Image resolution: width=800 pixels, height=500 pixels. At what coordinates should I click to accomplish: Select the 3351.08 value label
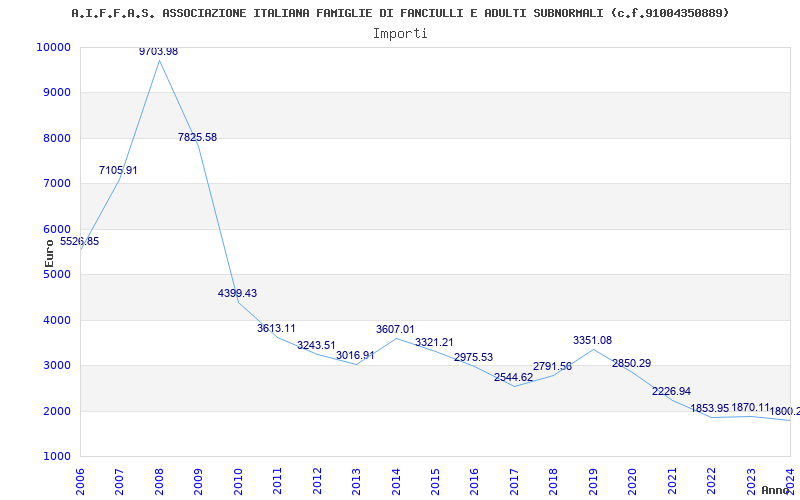(592, 340)
